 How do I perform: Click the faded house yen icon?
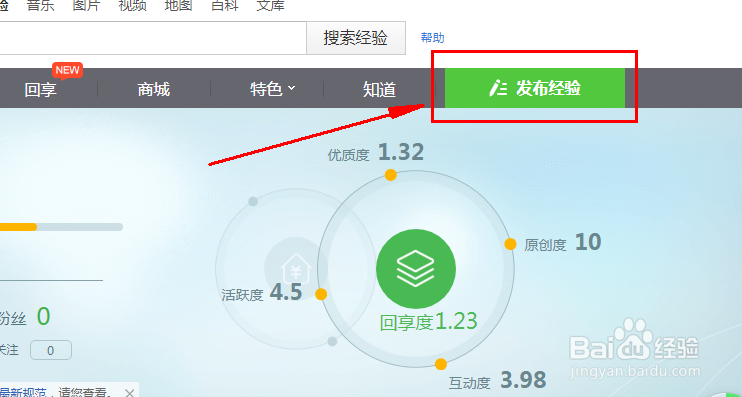pos(296,268)
